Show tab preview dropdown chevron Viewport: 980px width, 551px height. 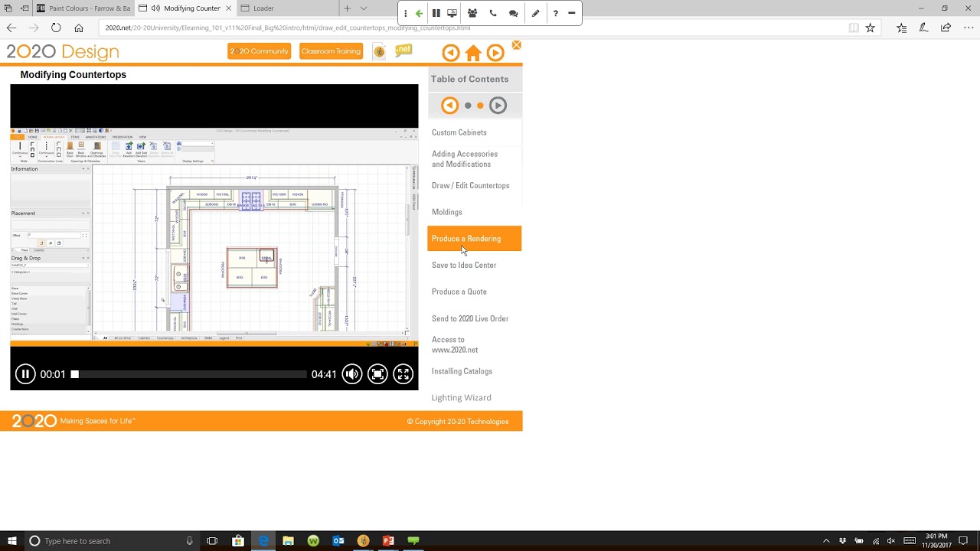click(364, 8)
